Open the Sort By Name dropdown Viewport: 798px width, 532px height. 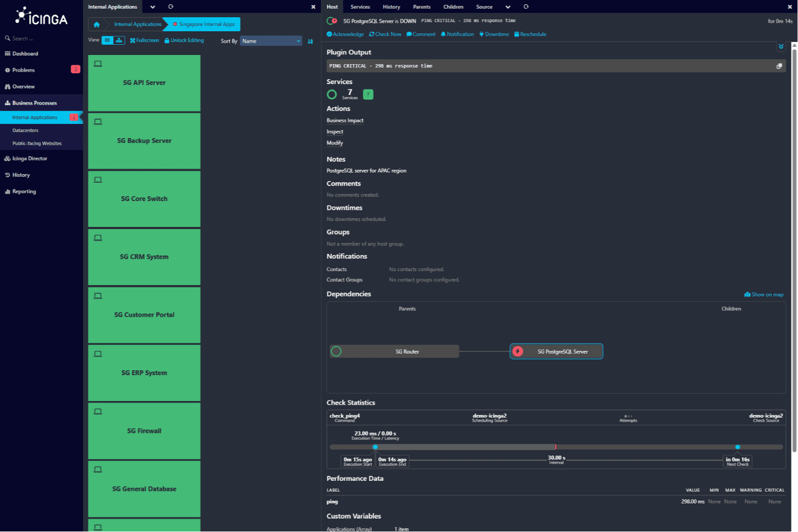[271, 41]
